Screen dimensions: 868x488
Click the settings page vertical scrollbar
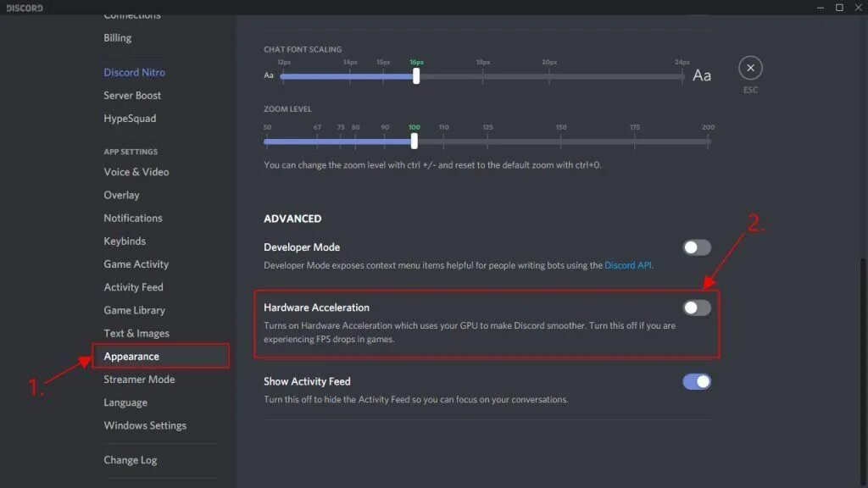[864, 371]
